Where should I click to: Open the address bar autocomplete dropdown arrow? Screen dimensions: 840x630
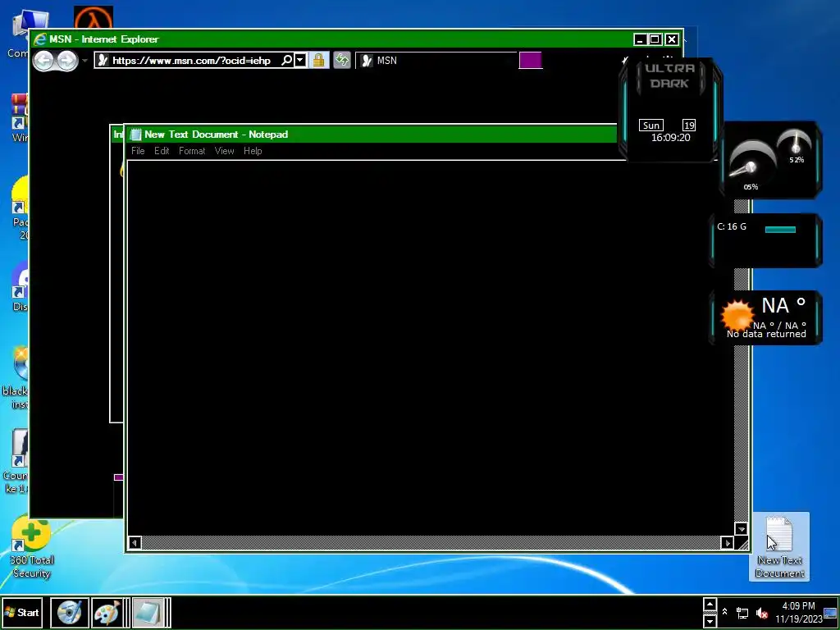click(x=300, y=61)
